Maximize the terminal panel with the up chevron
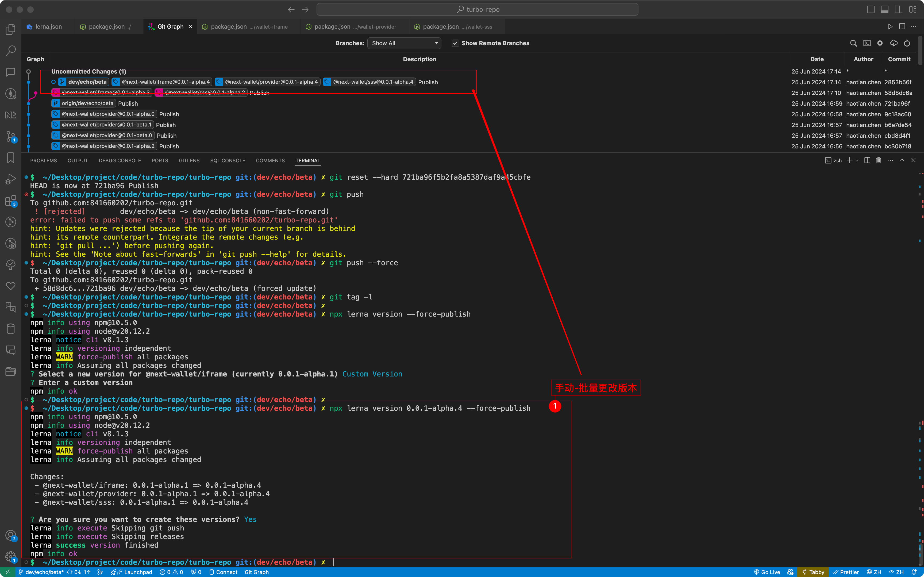Image resolution: width=924 pixels, height=577 pixels. point(902,160)
